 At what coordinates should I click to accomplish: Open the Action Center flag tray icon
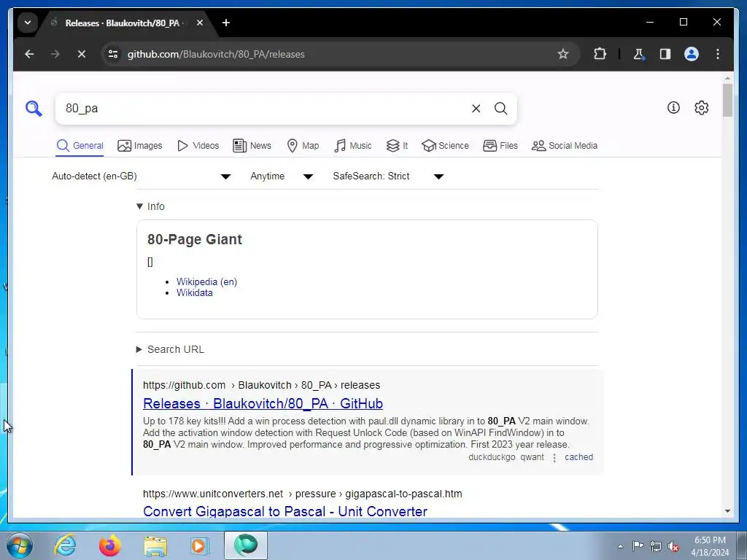(x=638, y=546)
